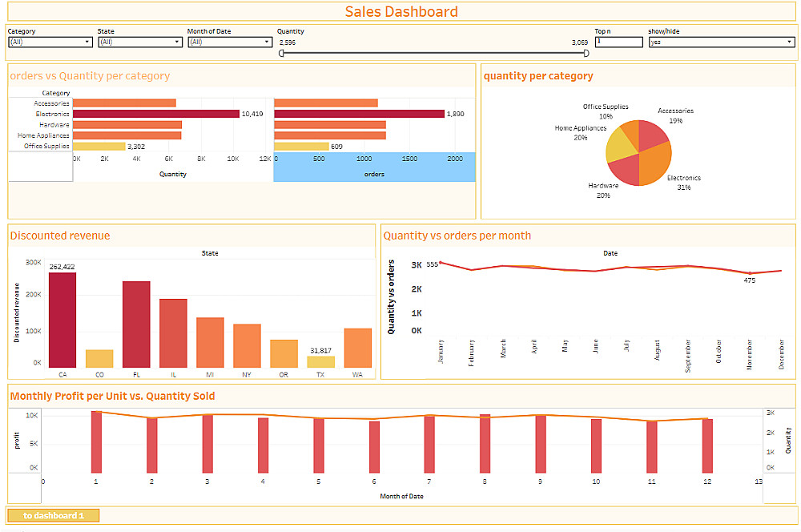801x532 pixels.
Task: Select the Electronics orders bar labeled 1,890
Action: (359, 114)
